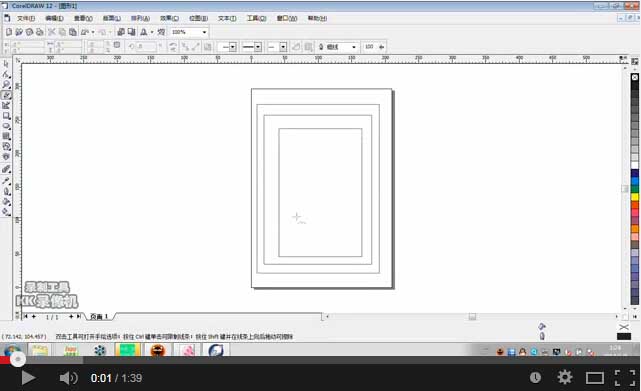Select the Basic Shapes tool

click(6, 146)
